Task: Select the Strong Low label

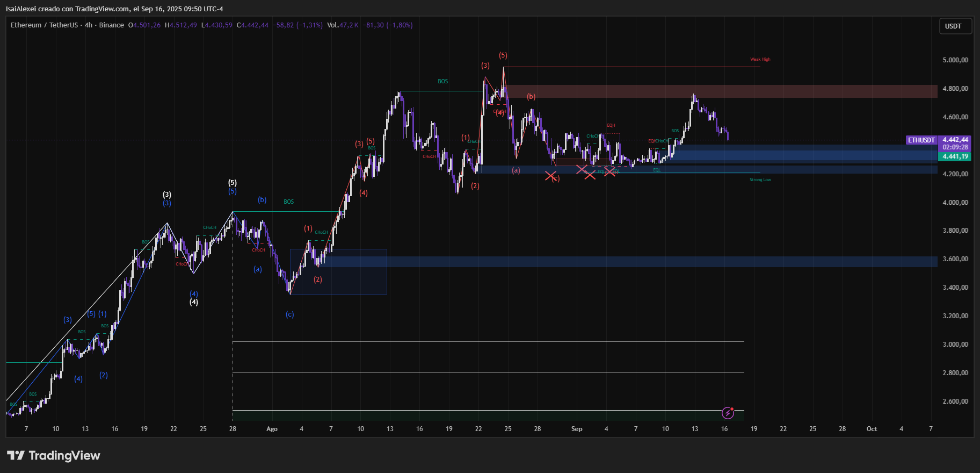Action: (x=760, y=180)
